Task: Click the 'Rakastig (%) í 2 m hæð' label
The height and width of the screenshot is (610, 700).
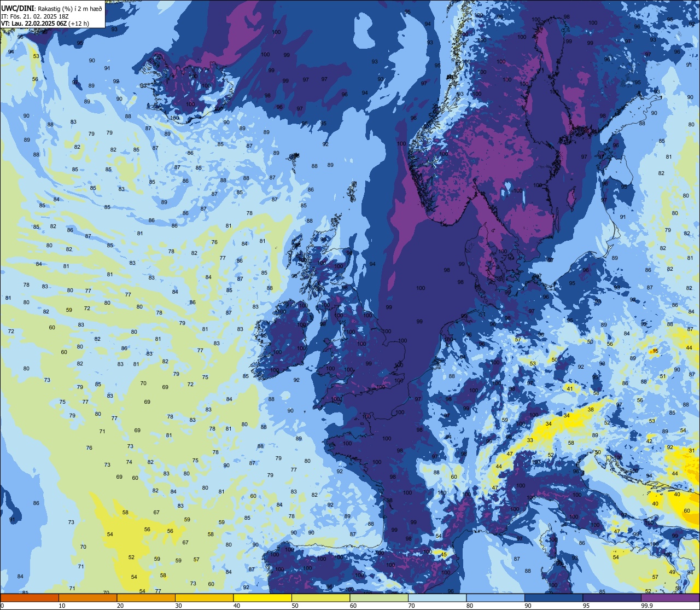Action: coord(70,9)
